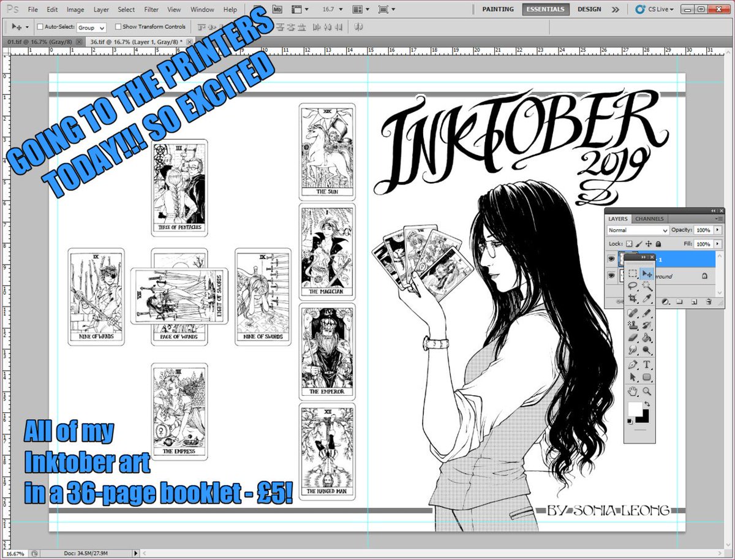Click the background color swatch
735x560 pixels.
646,419
